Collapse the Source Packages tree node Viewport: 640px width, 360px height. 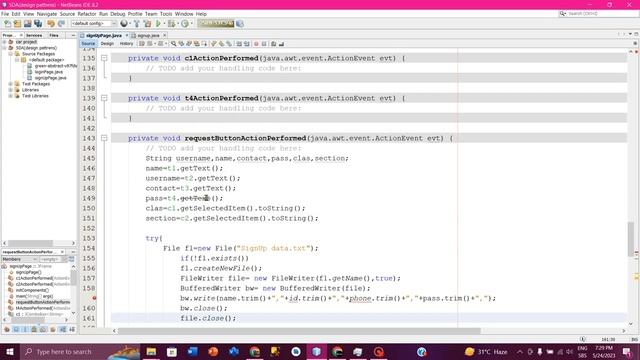(x=11, y=54)
